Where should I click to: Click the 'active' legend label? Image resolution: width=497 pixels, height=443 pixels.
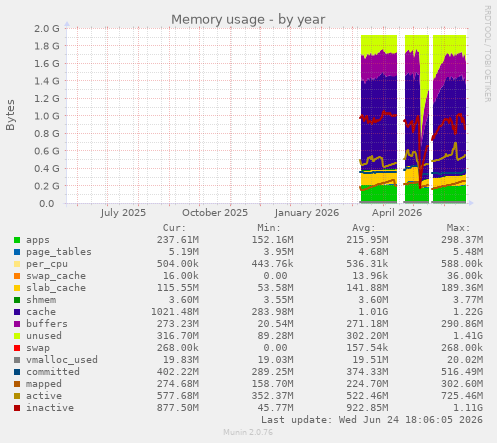(x=44, y=396)
